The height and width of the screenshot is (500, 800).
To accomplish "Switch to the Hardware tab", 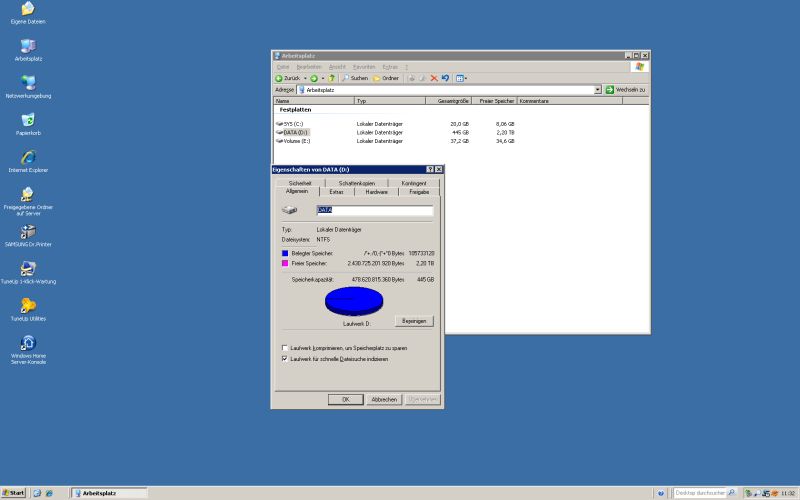I will click(x=377, y=192).
